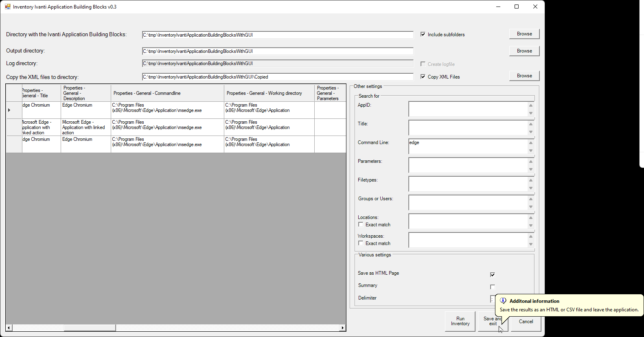
Task: Click the grid's left scroll arrow
Action: [x=9, y=328]
